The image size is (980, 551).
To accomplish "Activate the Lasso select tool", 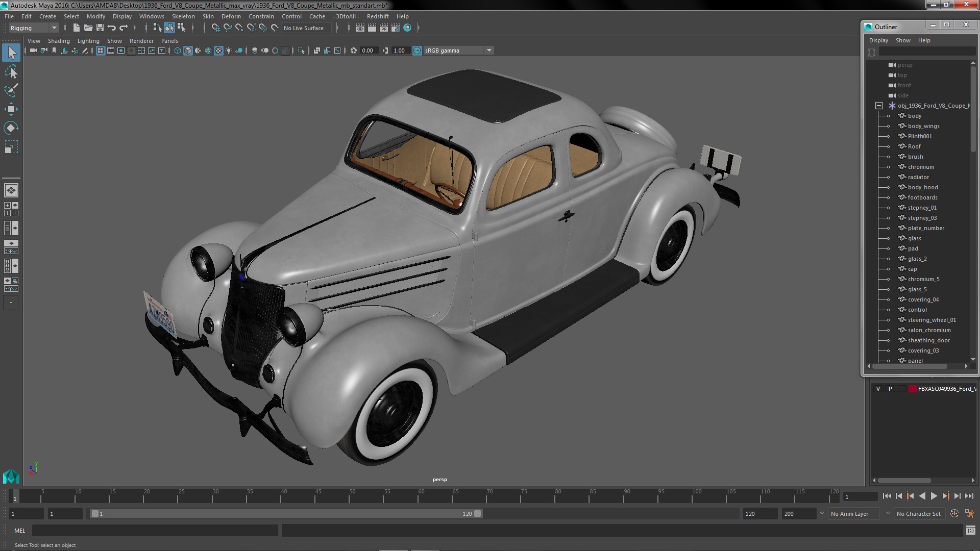I will point(11,72).
